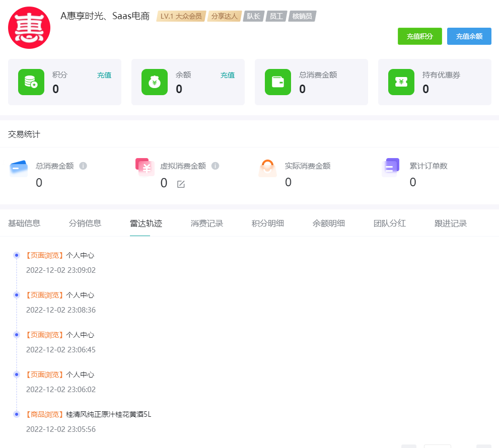Open the 跟进记录 tab
The image size is (499, 448).
(x=450, y=223)
